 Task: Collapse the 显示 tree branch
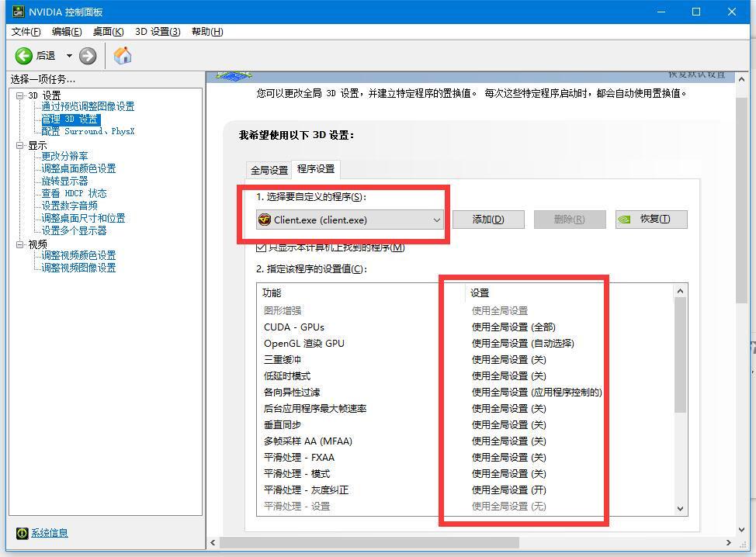19,144
